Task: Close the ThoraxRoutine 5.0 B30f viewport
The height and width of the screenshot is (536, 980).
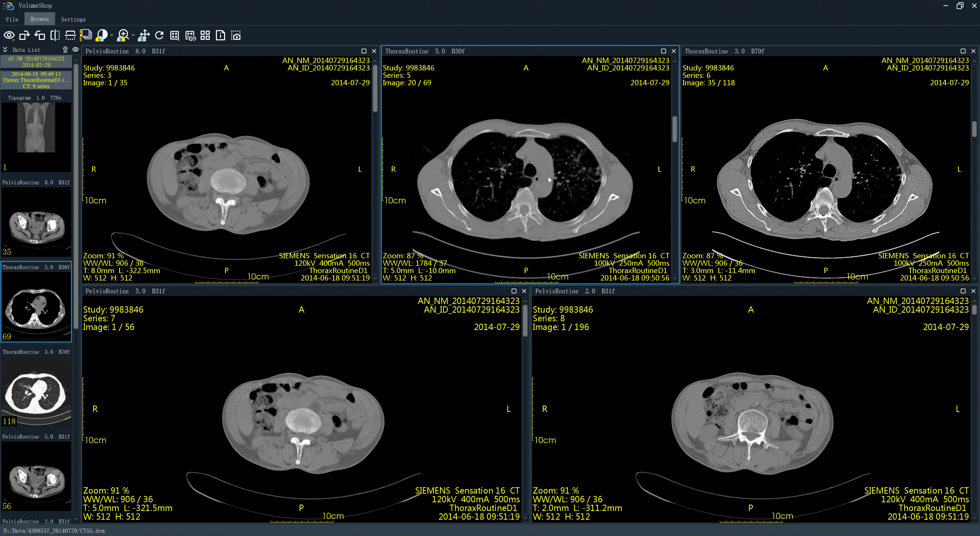Action: pos(674,51)
